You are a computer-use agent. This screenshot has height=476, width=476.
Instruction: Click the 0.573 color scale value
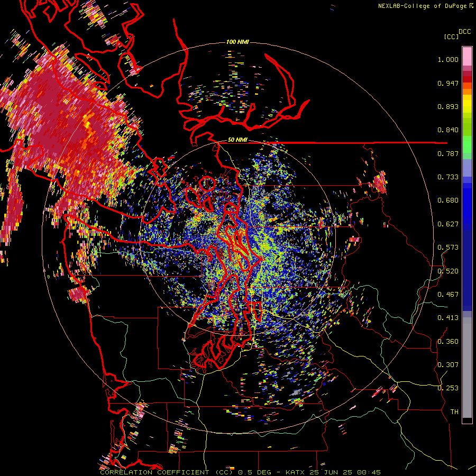pyautogui.click(x=448, y=248)
